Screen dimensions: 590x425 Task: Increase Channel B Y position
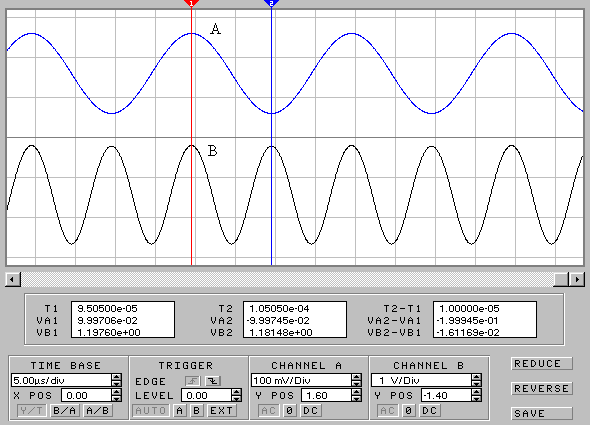[476, 392]
